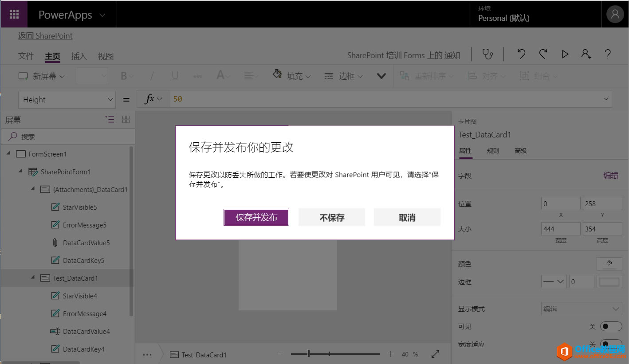Screen dimensions: 629x364
Task: Click the border color swatch
Action: [x=609, y=282]
